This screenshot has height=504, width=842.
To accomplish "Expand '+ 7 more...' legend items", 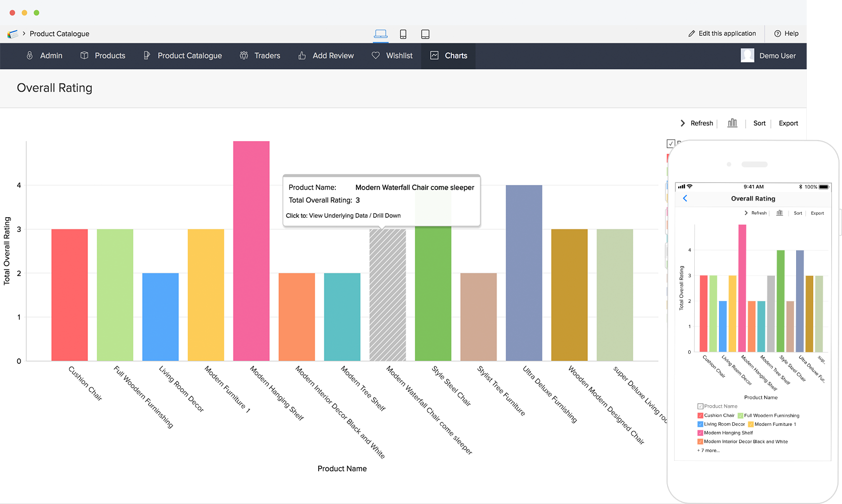I will coord(708,451).
